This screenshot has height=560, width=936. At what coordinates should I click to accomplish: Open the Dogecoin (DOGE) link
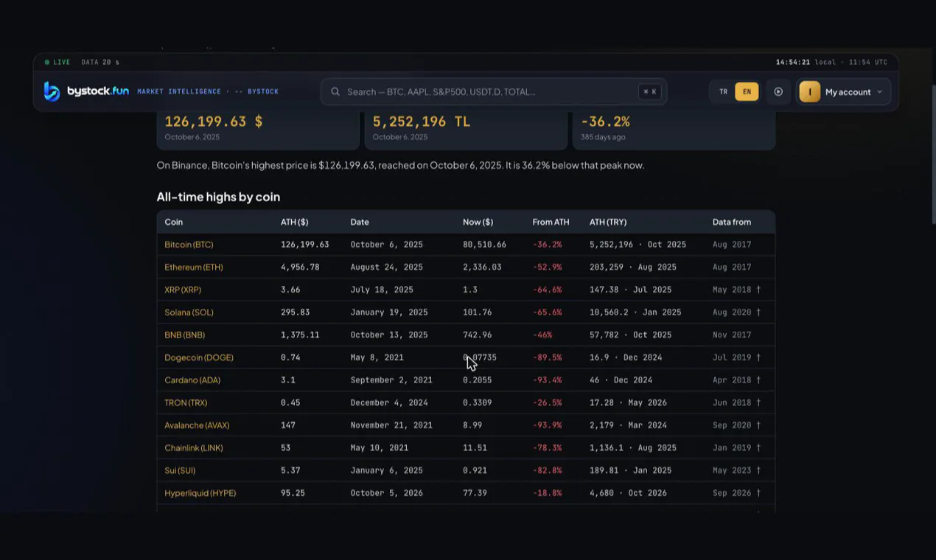(199, 357)
